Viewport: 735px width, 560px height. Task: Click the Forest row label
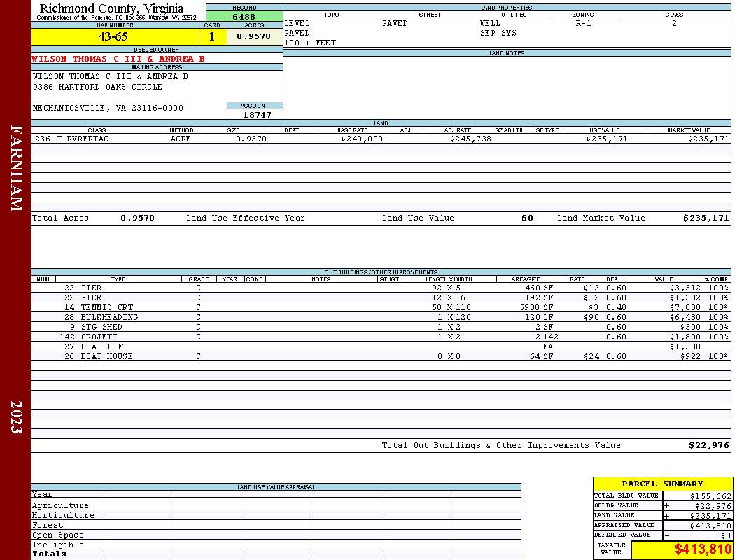click(48, 525)
